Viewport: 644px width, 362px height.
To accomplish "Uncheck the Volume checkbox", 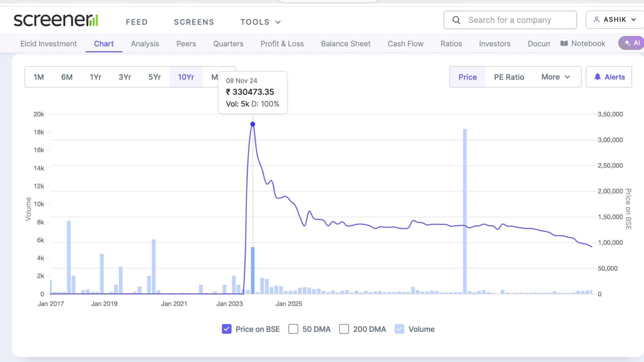I will (x=399, y=329).
